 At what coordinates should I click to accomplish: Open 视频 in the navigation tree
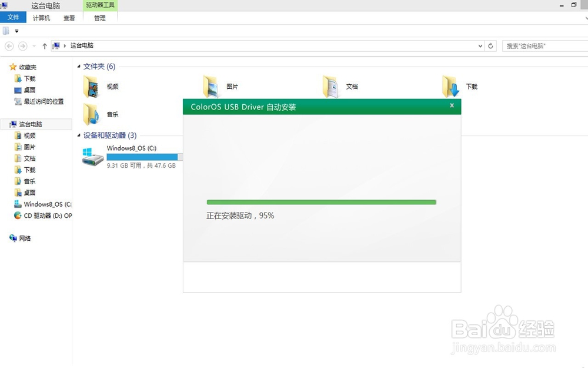(x=29, y=135)
